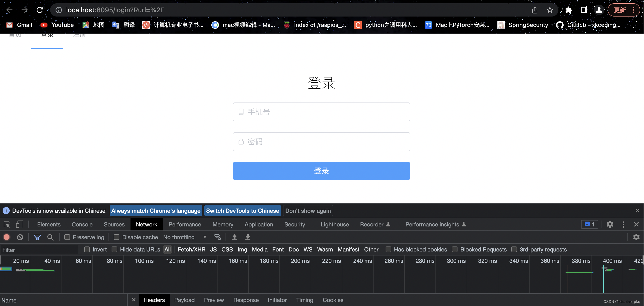The width and height of the screenshot is (644, 306).
Task: Open the DevTools settings gear icon
Action: [x=610, y=224]
